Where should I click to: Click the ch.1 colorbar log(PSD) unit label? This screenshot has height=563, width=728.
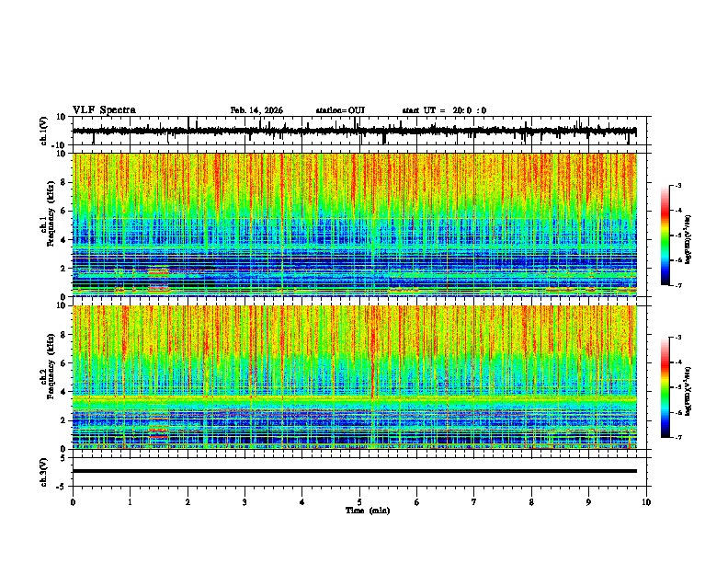[x=688, y=240]
